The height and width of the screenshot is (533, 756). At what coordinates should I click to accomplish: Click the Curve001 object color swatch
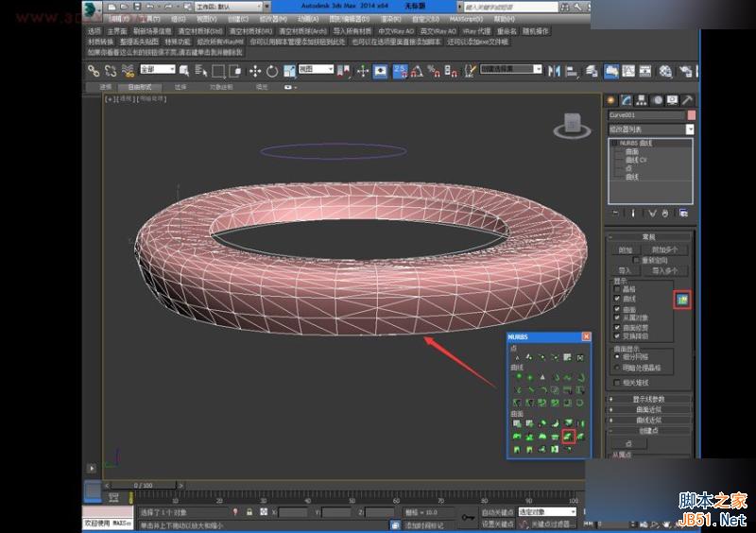click(691, 115)
